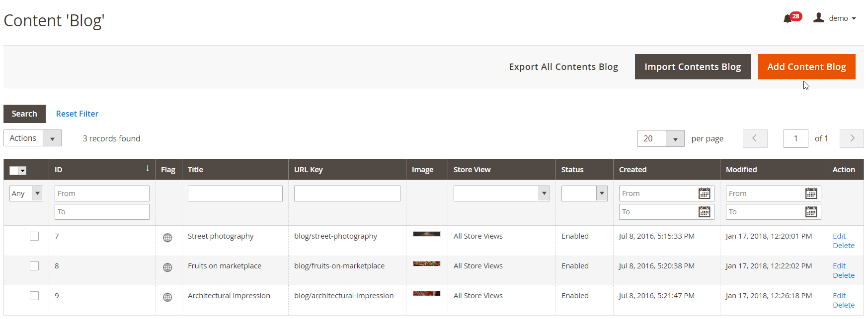Click the blog/architectural-impression URL key cell
Image resolution: width=868 pixels, height=319 pixels.
[344, 296]
